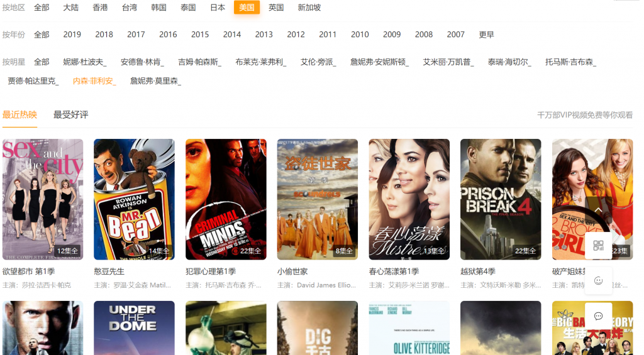Image resolution: width=644 pixels, height=355 pixels.
Task: Click the smiley face feedback icon
Action: [x=598, y=281]
